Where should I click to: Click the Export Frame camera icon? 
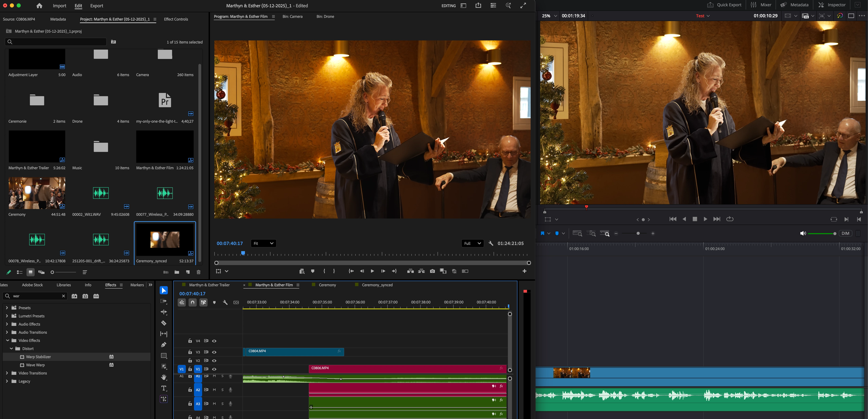pyautogui.click(x=432, y=271)
